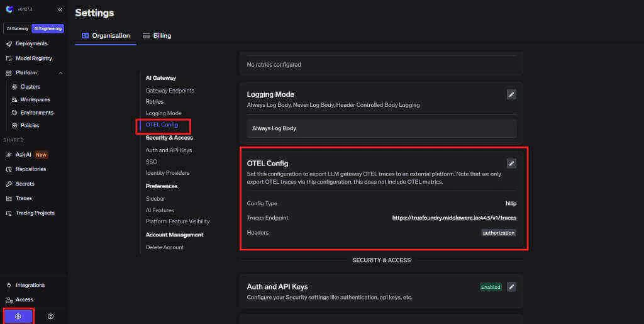Go to Logging Mode settings section
This screenshot has width=644, height=324.
[x=164, y=113]
